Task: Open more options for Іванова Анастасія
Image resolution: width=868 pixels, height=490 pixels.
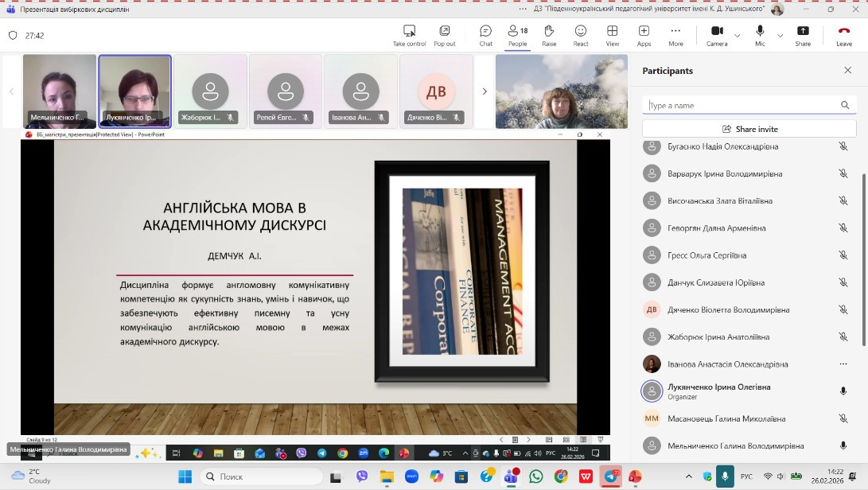Action: pos(843,364)
